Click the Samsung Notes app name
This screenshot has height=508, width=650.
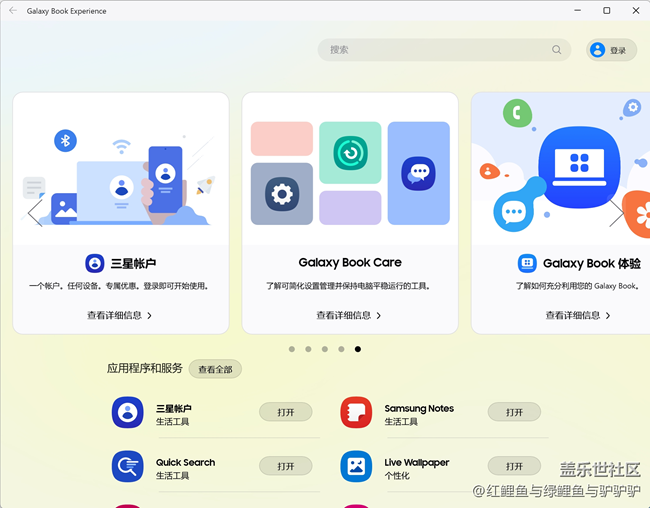pos(419,408)
